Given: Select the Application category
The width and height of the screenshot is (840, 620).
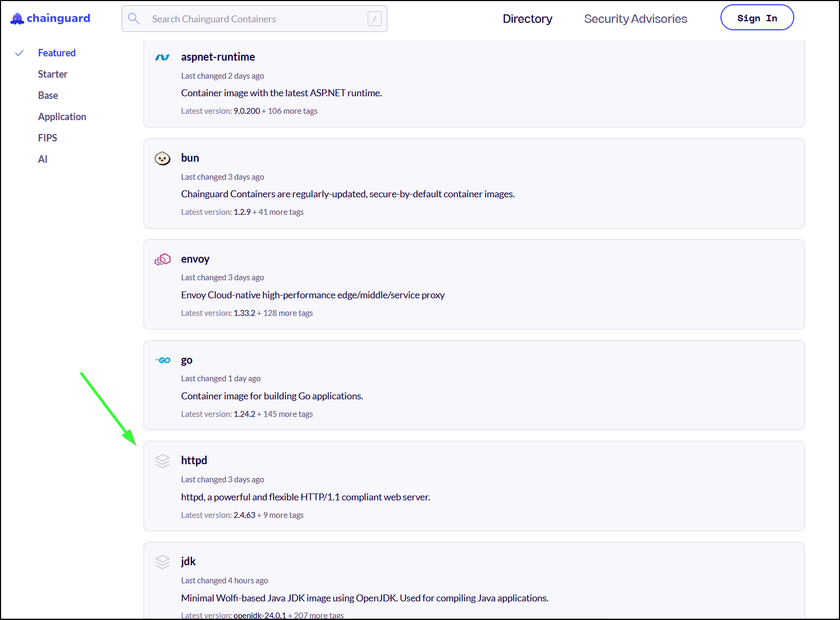Looking at the screenshot, I should [62, 117].
